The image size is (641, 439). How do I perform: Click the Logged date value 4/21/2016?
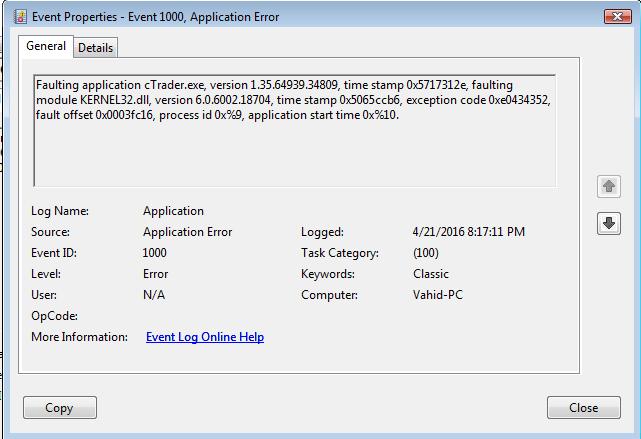[x=438, y=232]
